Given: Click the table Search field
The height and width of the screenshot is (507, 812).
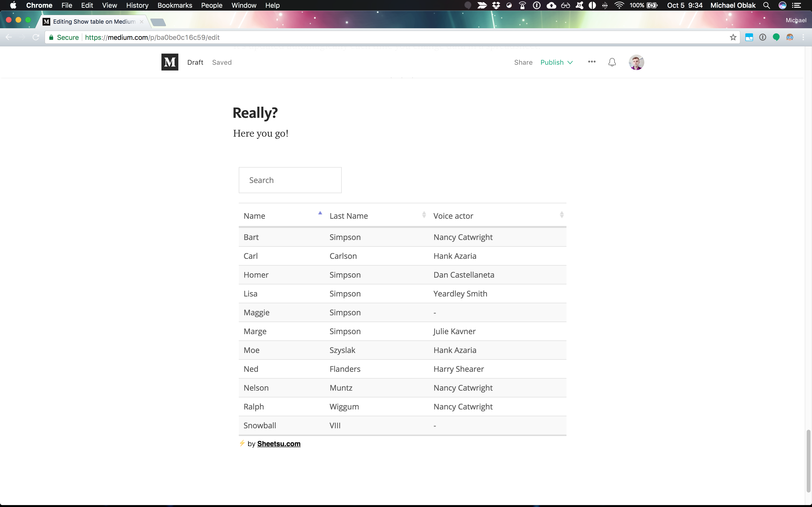Looking at the screenshot, I should 290,180.
